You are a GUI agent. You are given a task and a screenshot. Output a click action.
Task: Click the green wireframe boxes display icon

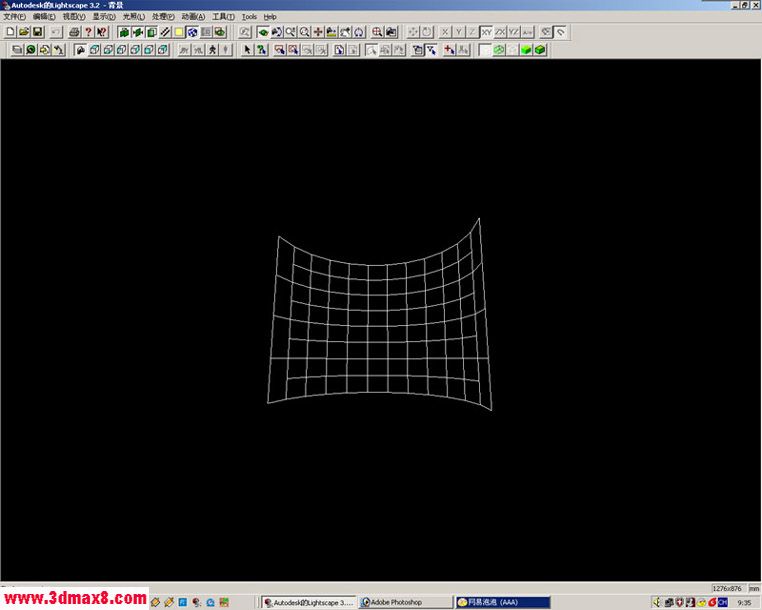(499, 50)
